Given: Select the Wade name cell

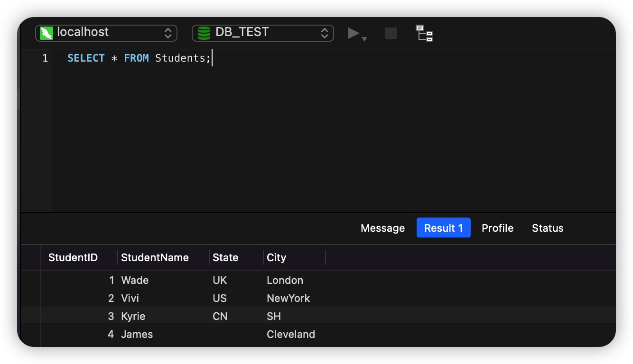Looking at the screenshot, I should 163,280.
